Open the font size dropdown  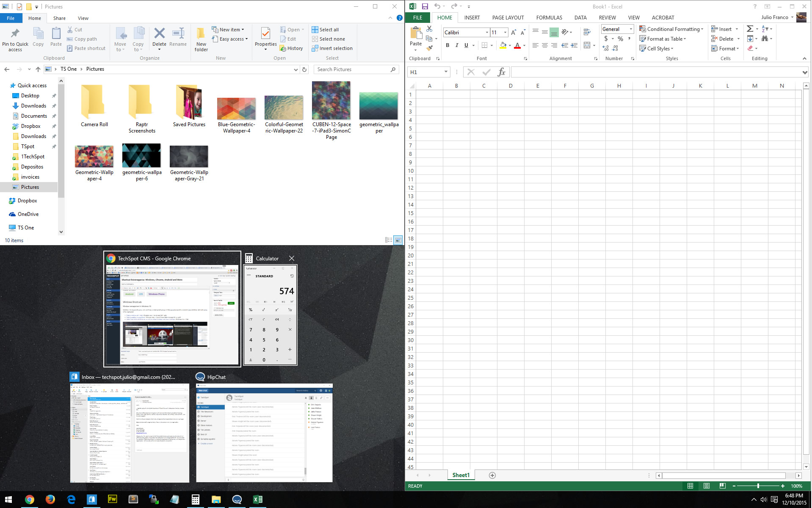click(505, 32)
